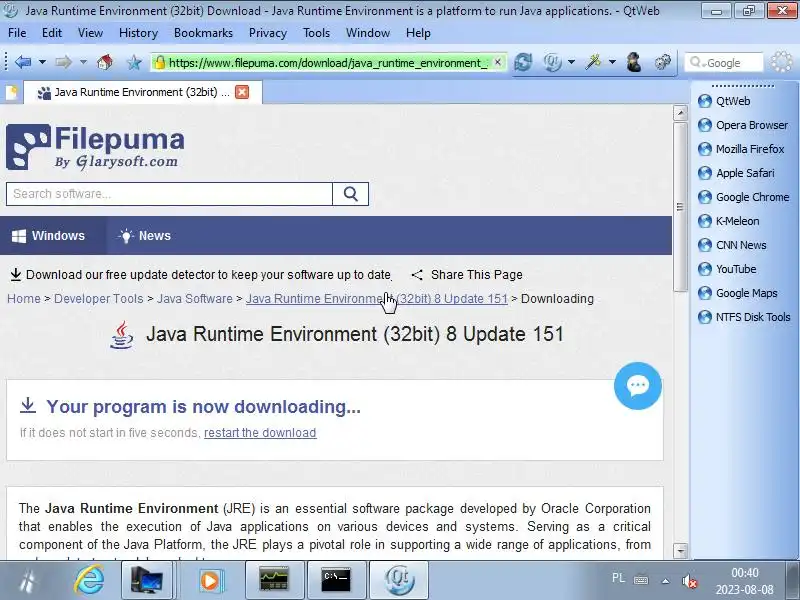Open the Back history dropdown arrow
Screen dimensions: 800x600
pyautogui.click(x=42, y=62)
